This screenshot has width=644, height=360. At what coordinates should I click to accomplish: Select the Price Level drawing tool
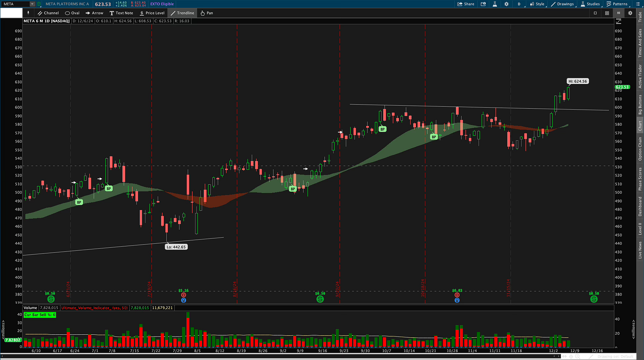152,13
